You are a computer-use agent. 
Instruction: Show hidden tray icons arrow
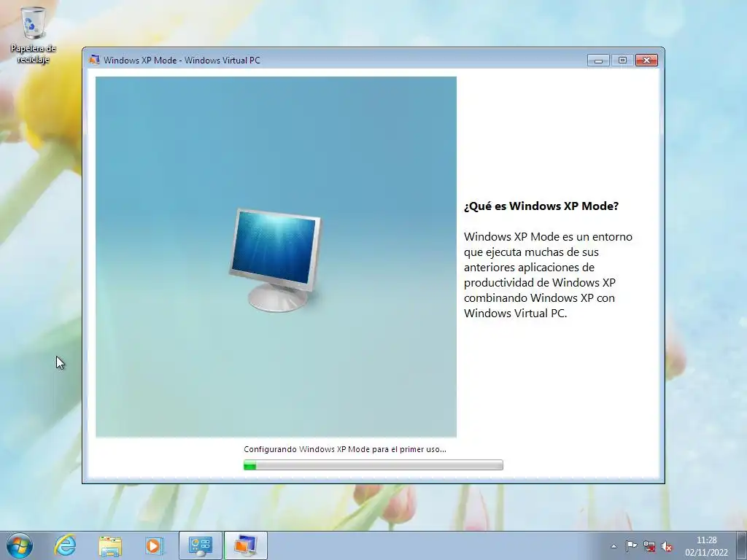pos(614,546)
